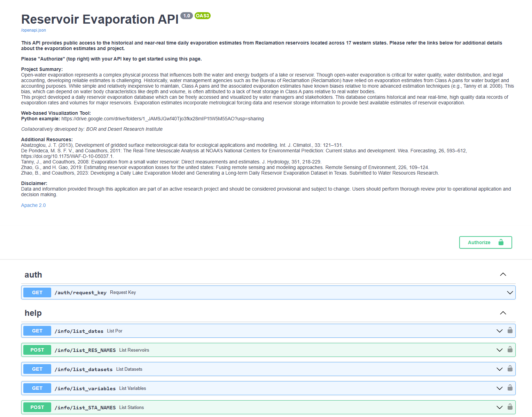
Task: Click lock icon on /info/list_dates row
Action: coord(510,330)
